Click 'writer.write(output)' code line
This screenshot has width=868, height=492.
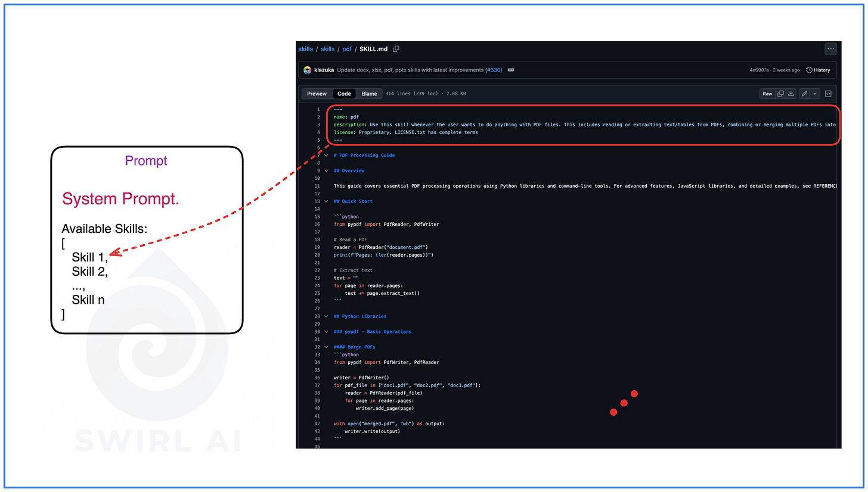(x=372, y=431)
